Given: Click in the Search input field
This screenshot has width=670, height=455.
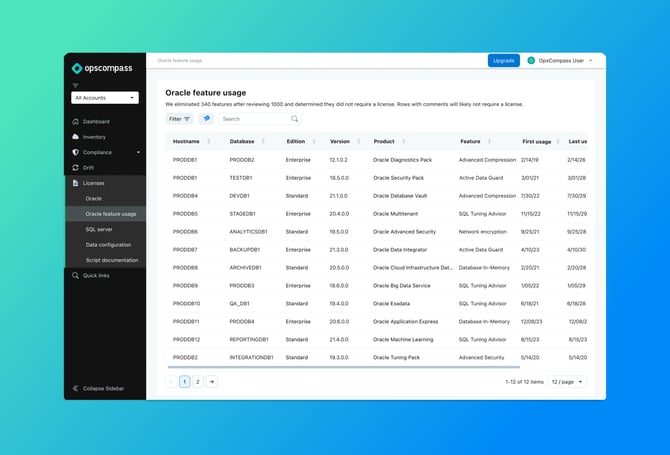Looking at the screenshot, I should 260,119.
